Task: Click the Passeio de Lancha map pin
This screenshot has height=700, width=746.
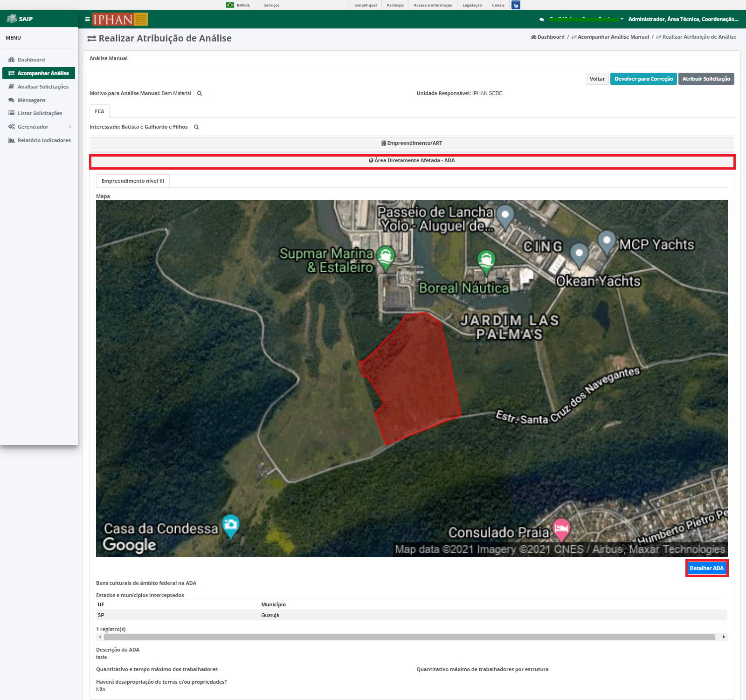Action: click(x=505, y=217)
